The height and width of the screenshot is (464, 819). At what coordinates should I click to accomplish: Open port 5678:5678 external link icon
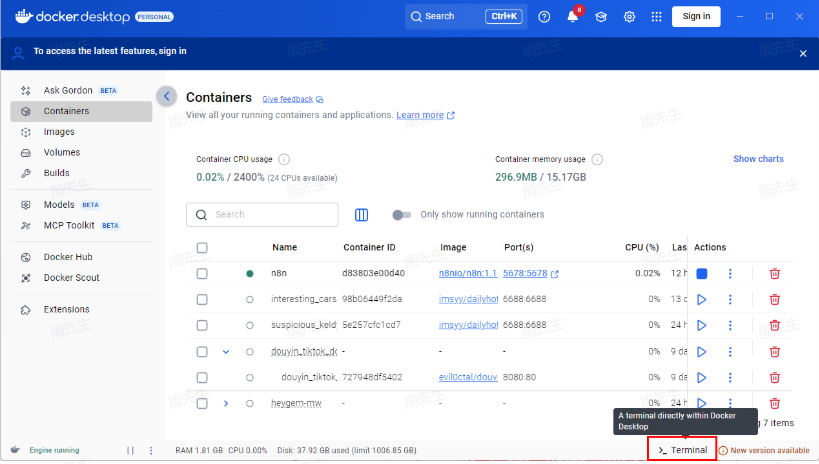555,274
